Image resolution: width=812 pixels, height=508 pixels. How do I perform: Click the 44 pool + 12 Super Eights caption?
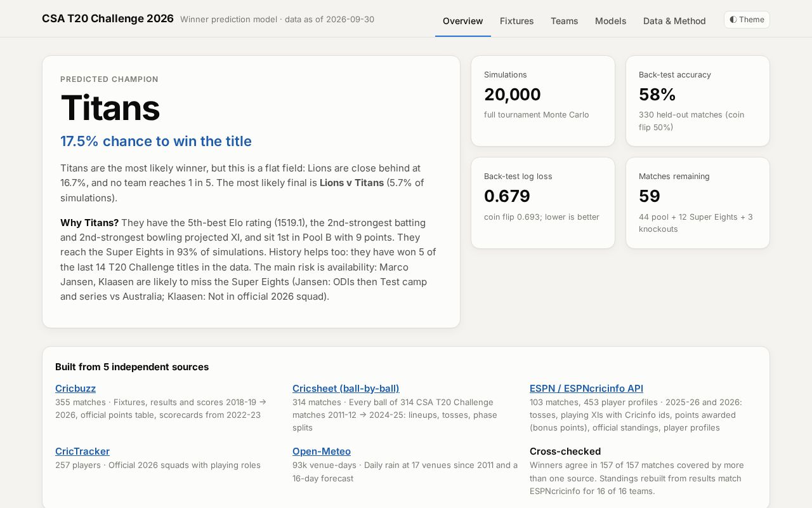click(x=696, y=222)
